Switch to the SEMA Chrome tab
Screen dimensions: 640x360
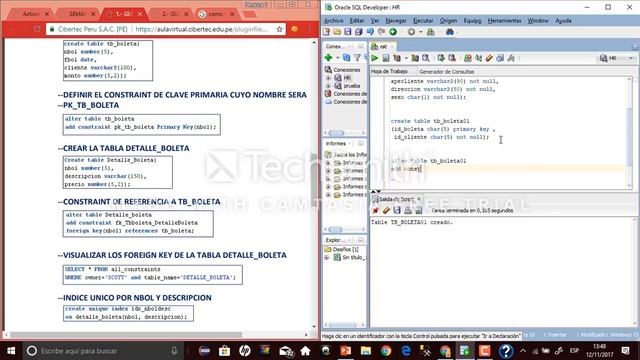[76, 14]
